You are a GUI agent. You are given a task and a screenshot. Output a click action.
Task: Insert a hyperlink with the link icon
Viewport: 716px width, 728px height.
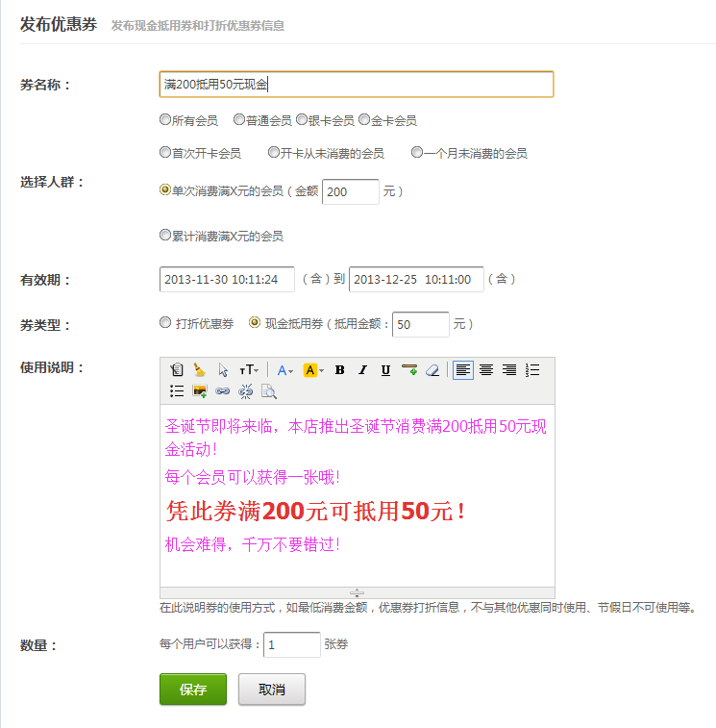(223, 391)
